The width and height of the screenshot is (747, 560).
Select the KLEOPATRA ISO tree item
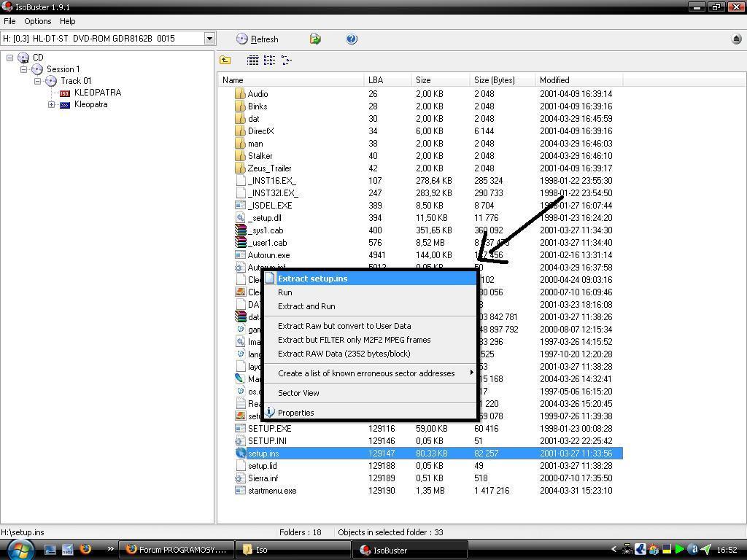[x=98, y=93]
